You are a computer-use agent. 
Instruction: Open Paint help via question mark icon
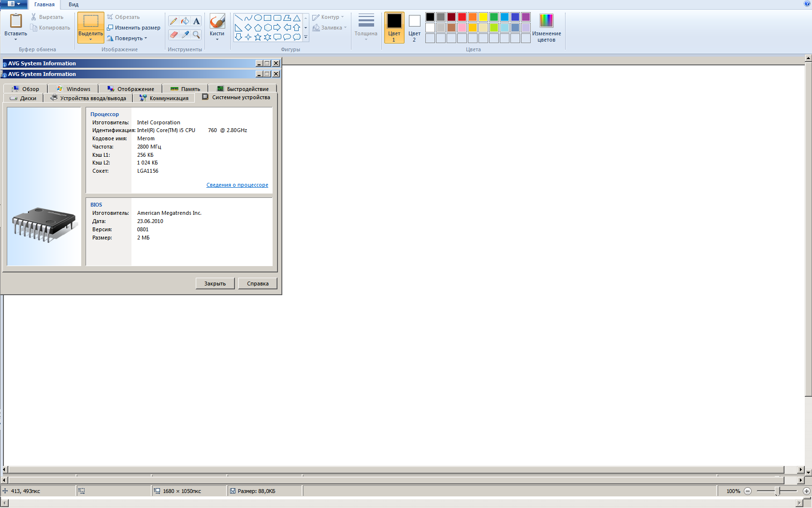807,4
